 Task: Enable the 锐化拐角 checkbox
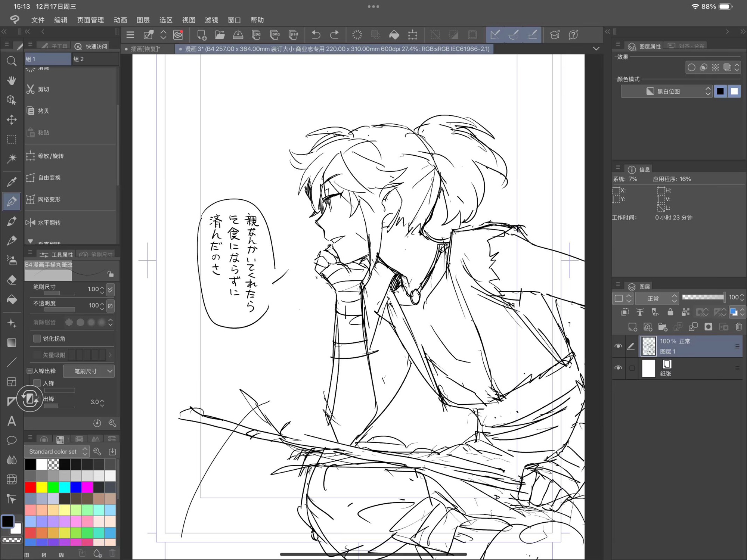(x=37, y=339)
